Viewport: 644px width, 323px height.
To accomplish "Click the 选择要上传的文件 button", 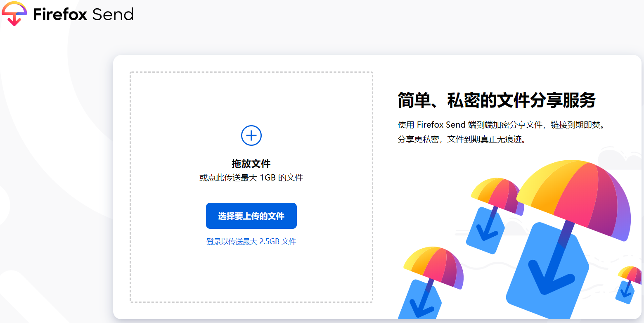I will pos(251,216).
